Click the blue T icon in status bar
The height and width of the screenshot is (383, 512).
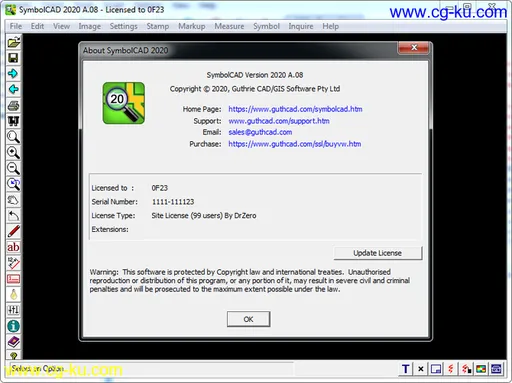pyautogui.click(x=406, y=369)
